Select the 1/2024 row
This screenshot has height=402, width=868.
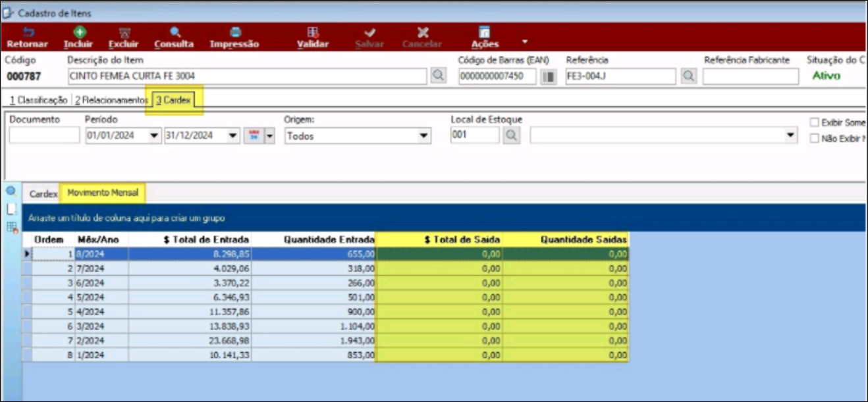[x=326, y=355]
